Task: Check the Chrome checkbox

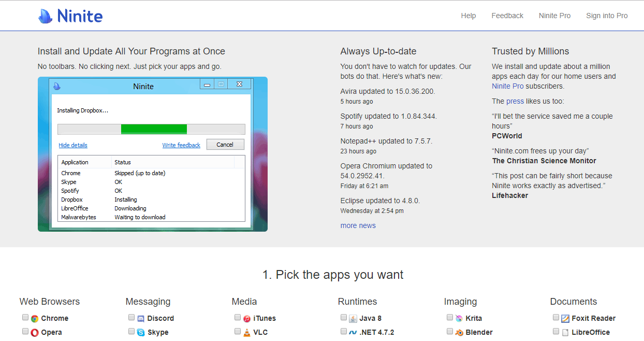Action: 25,318
